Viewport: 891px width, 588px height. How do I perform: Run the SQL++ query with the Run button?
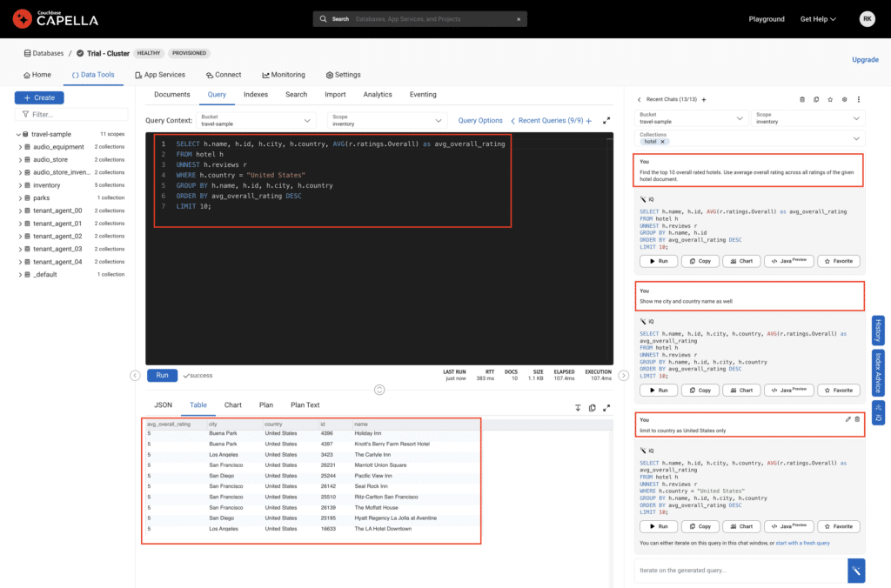tap(162, 375)
